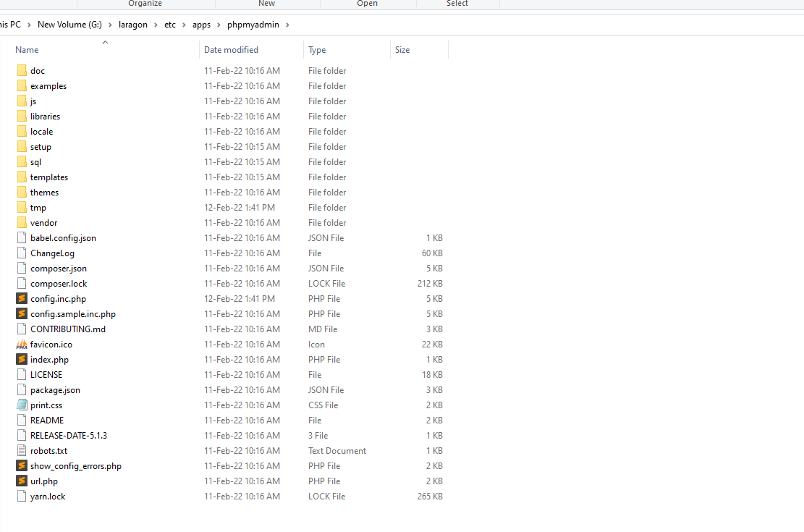Sort files by Date modified column
Image resolution: width=804 pixels, height=532 pixels.
click(x=231, y=50)
